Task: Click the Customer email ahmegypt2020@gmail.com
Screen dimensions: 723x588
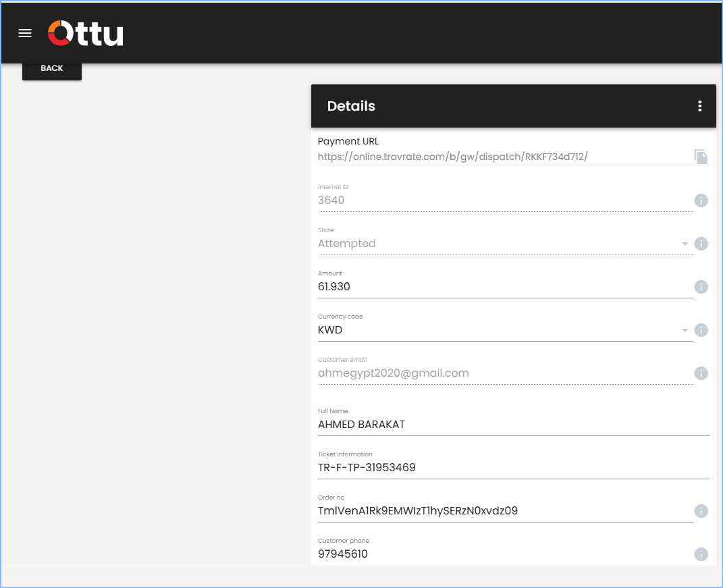Action: click(394, 373)
